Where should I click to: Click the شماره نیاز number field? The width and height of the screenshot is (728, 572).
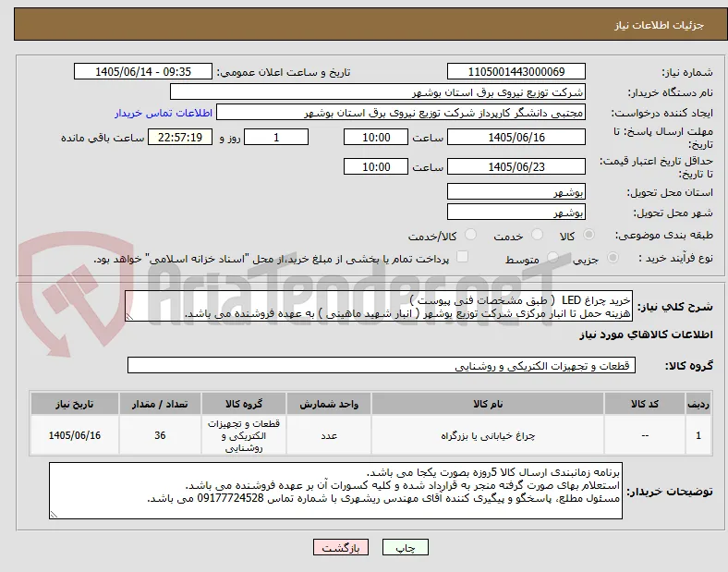pyautogui.click(x=516, y=72)
